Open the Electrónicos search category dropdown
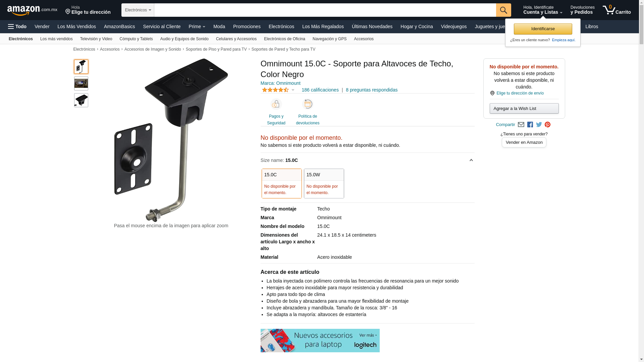This screenshot has height=362, width=644. click(x=138, y=10)
